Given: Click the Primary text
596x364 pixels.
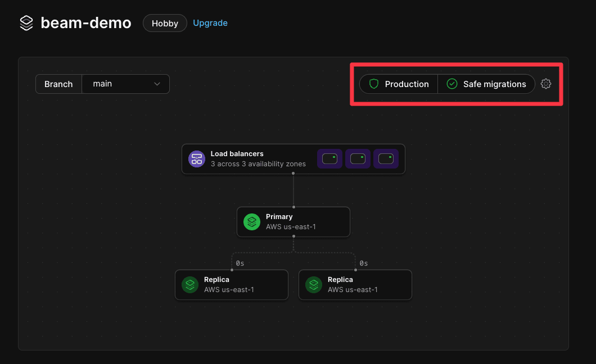Looking at the screenshot, I should 279,217.
